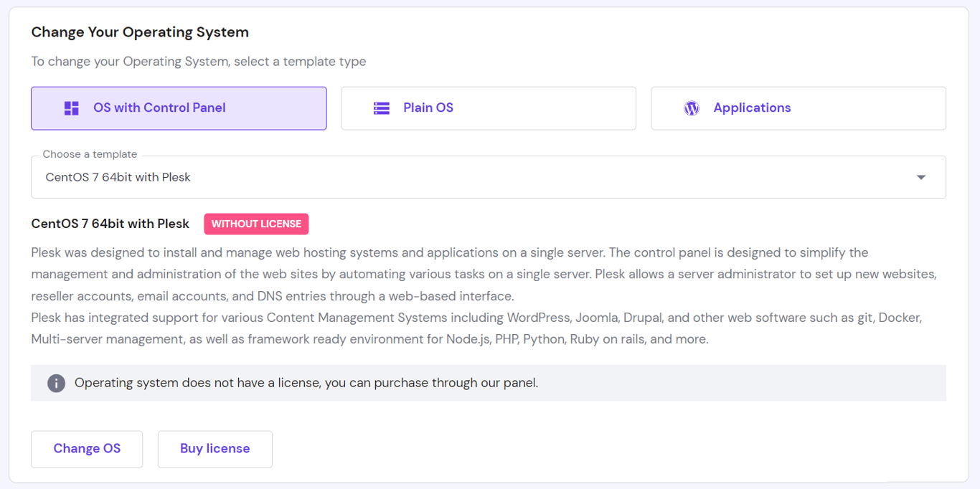The height and width of the screenshot is (489, 980).
Task: Select the OS with Control Panel option
Action: point(179,108)
